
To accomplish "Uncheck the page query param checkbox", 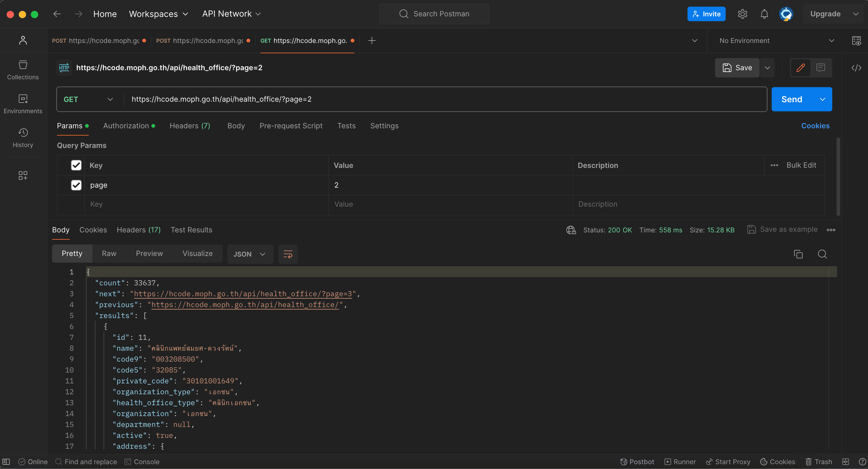I will point(76,185).
